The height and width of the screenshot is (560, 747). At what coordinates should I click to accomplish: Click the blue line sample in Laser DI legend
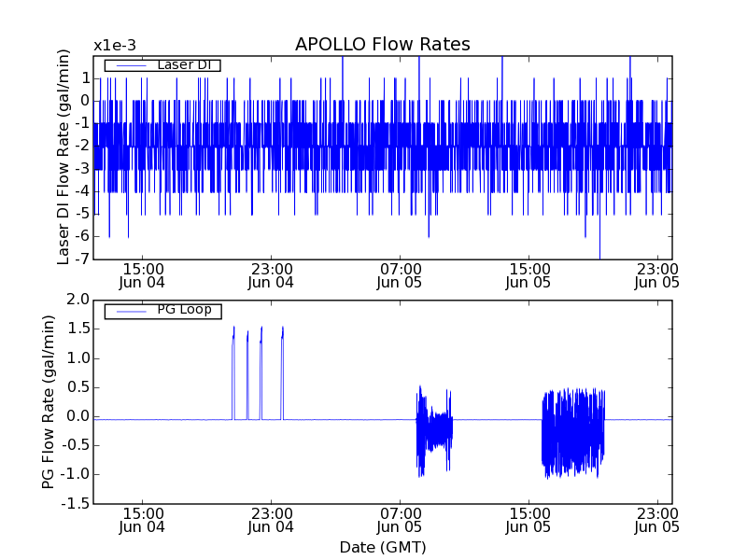129,65
